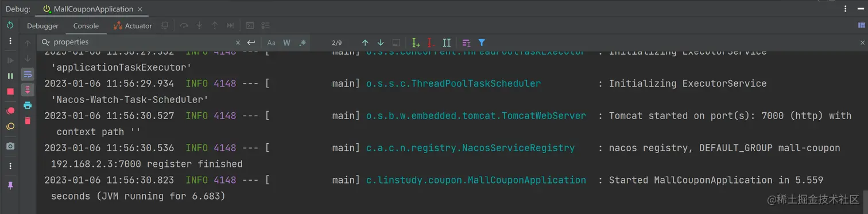
Task: Click the 'applicationTaskExecutor' log line
Action: [x=121, y=67]
